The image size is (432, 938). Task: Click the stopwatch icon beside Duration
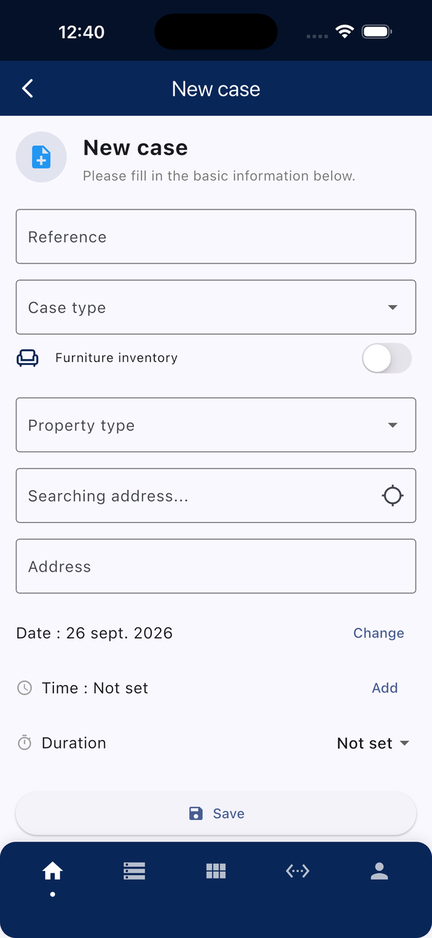[x=25, y=743]
